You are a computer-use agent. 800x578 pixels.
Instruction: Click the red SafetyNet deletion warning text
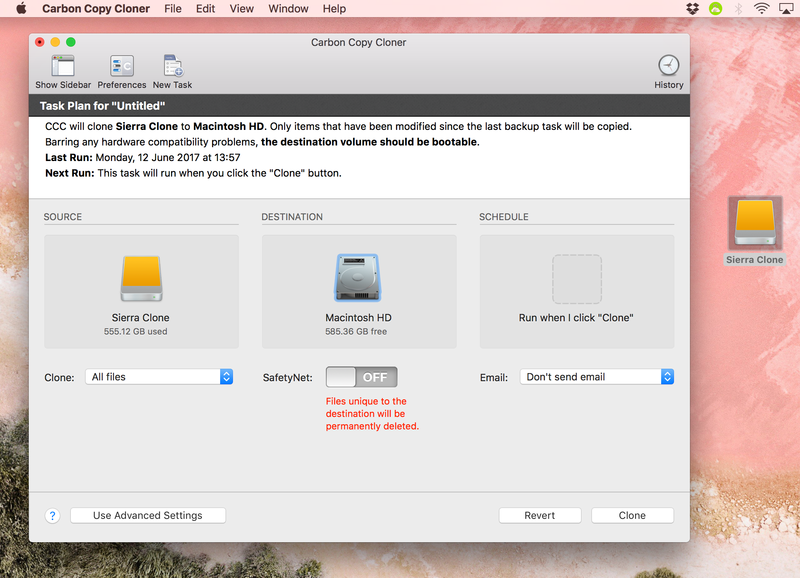click(372, 414)
